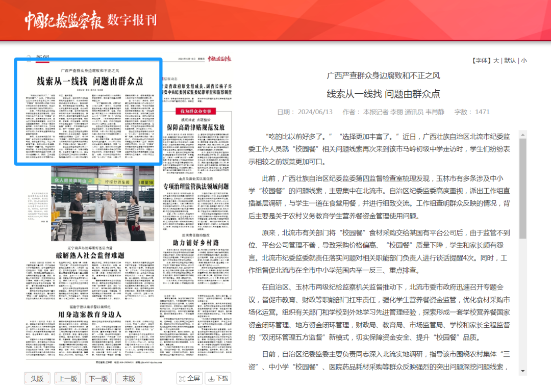Click the date text 2024/06/13
551x392 pixels.
[x=315, y=112]
